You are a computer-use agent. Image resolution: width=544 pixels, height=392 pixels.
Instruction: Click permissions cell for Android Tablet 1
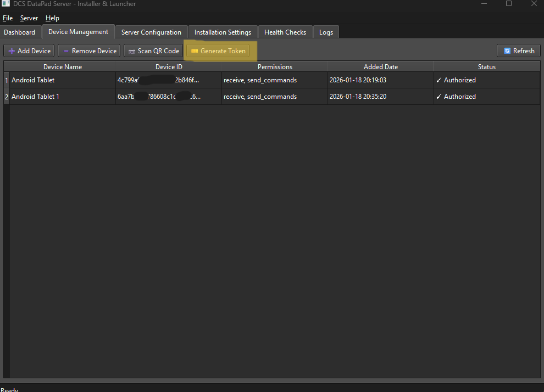(275, 97)
